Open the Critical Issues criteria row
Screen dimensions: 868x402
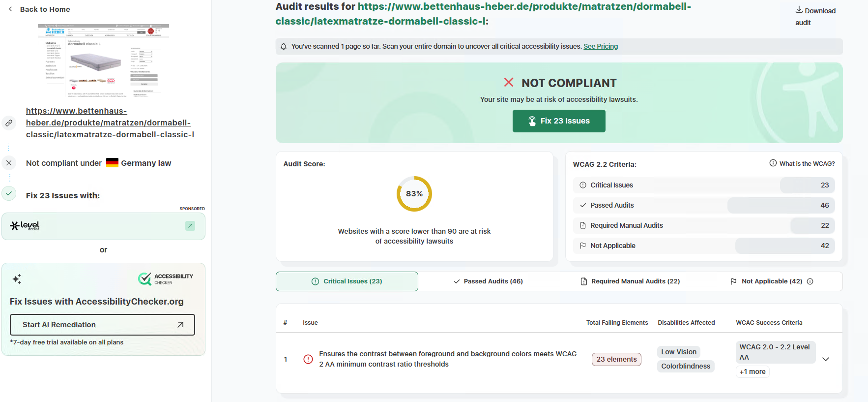pyautogui.click(x=704, y=185)
